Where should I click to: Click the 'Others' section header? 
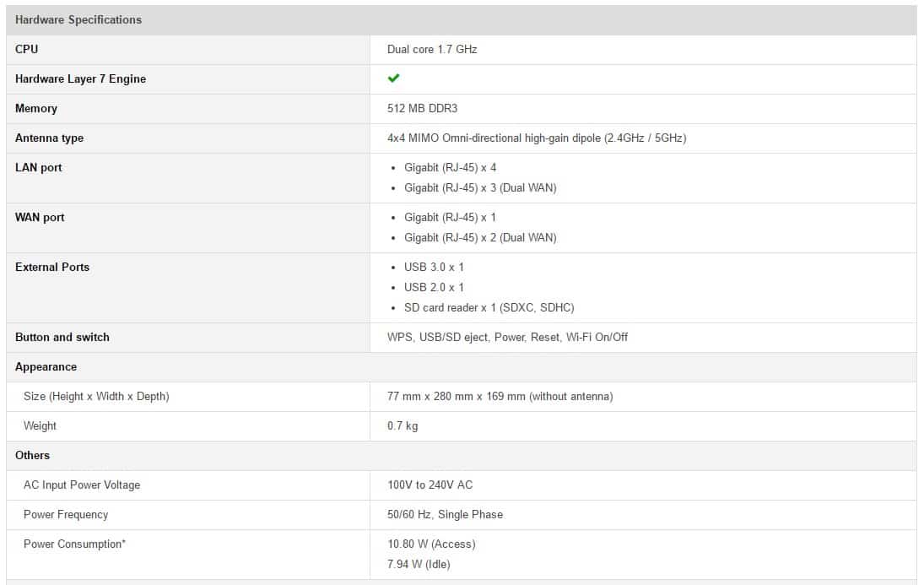[32, 455]
